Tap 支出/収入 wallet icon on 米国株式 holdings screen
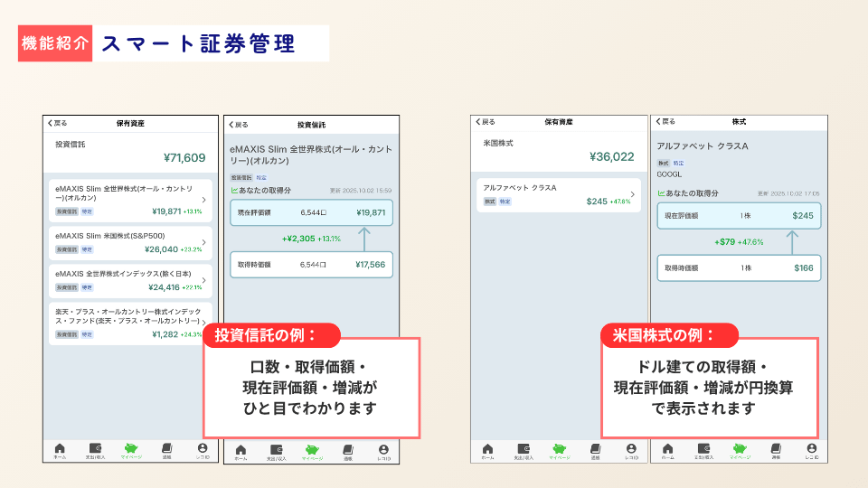Screen dimensions: 868x488 (x=524, y=449)
